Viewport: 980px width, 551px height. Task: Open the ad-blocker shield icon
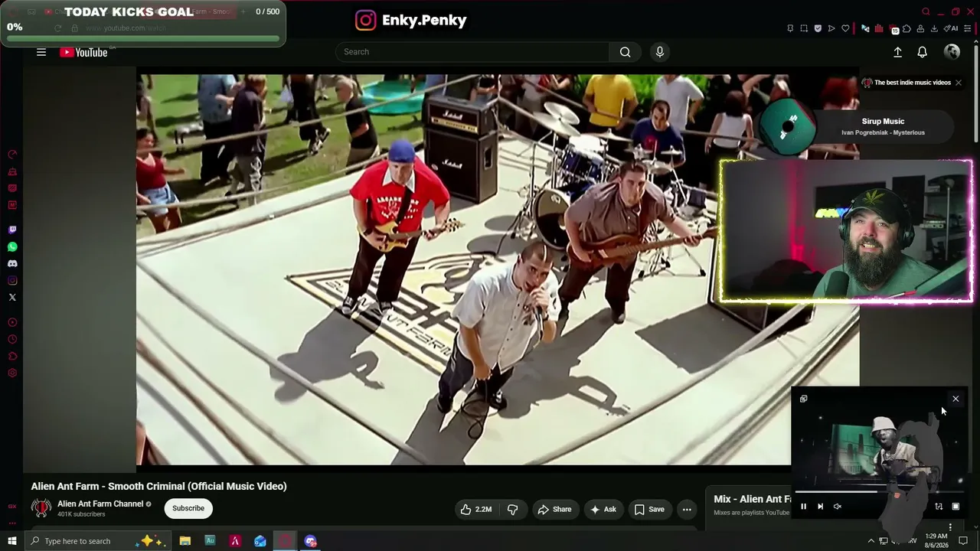(x=818, y=28)
